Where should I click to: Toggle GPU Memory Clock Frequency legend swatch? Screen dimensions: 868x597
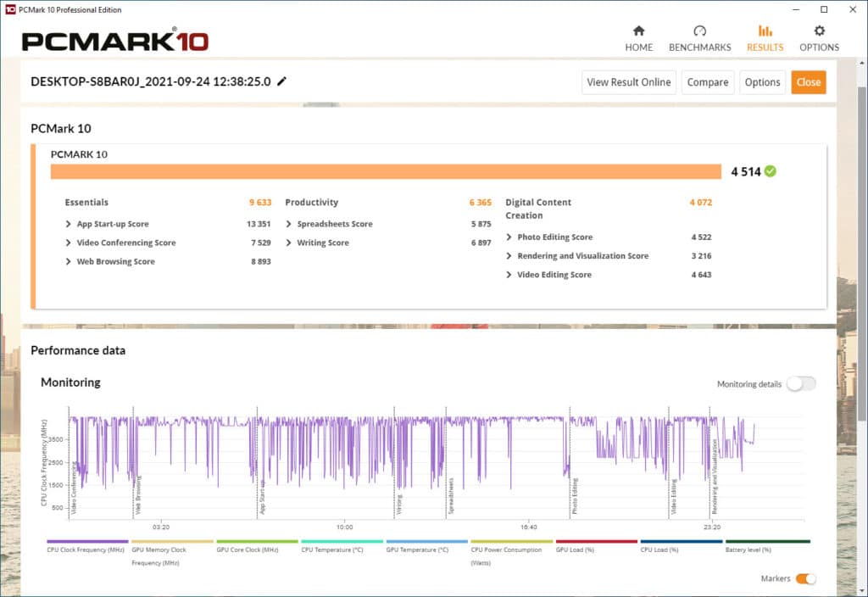tap(172, 541)
